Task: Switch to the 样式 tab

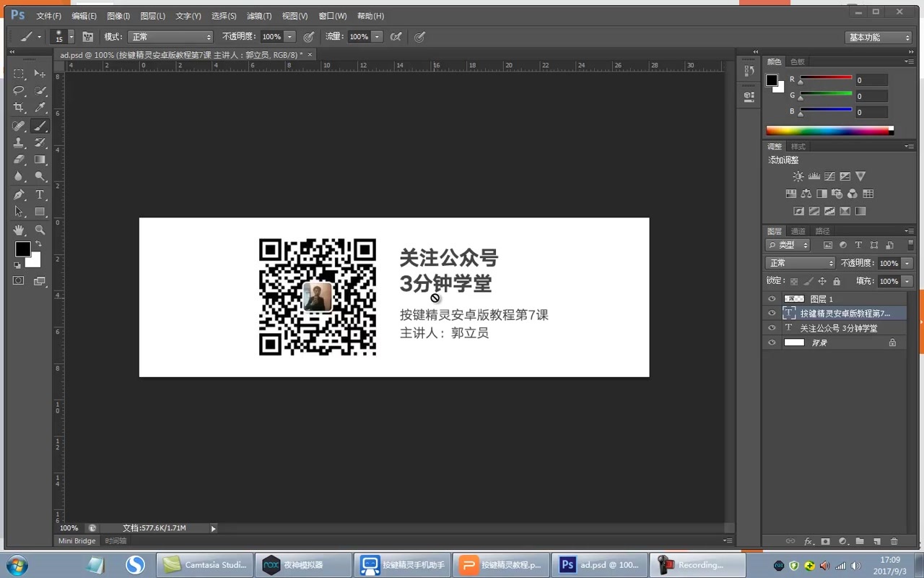Action: coord(798,147)
